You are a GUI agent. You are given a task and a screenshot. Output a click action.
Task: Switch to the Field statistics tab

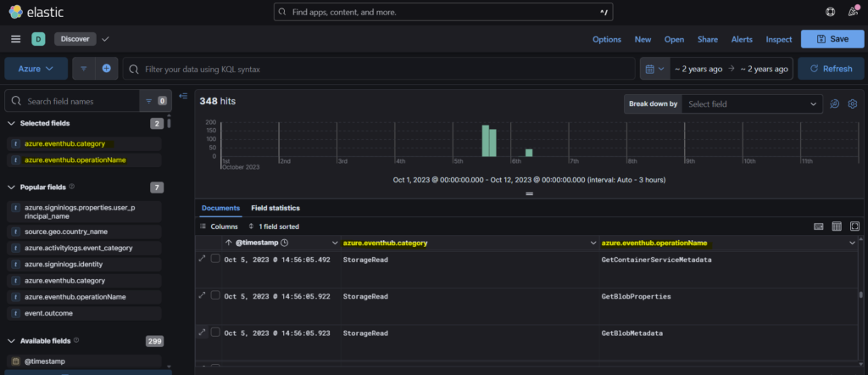[x=275, y=208]
